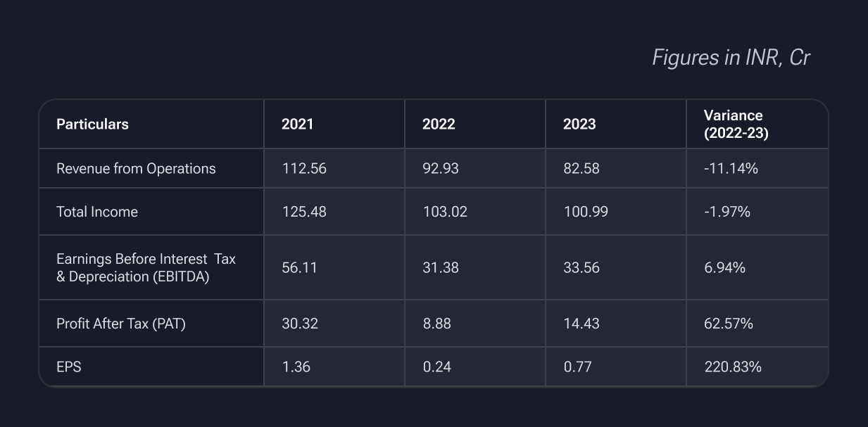The height and width of the screenshot is (427, 868).
Task: Click the Variance (2022-23) header
Action: (x=736, y=125)
